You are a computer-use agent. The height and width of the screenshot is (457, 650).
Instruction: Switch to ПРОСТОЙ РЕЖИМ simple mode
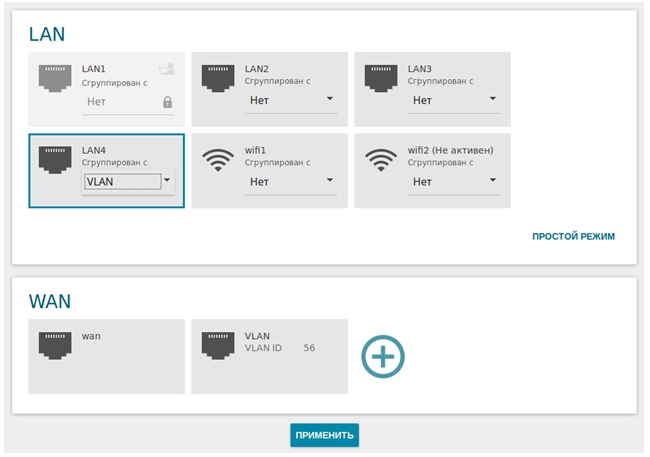(x=572, y=237)
